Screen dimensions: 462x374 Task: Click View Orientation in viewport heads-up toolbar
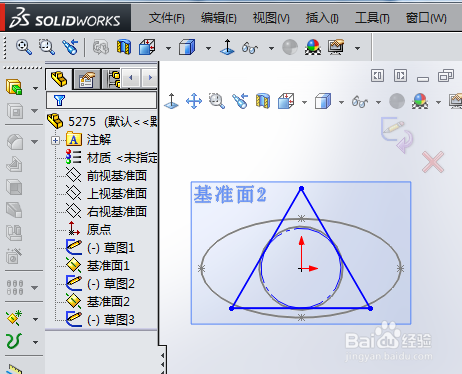(x=286, y=101)
